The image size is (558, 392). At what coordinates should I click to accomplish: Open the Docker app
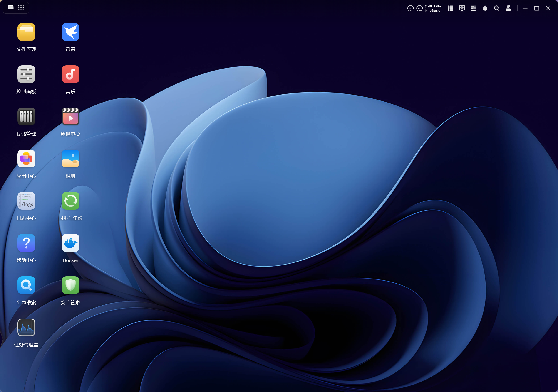click(x=70, y=243)
